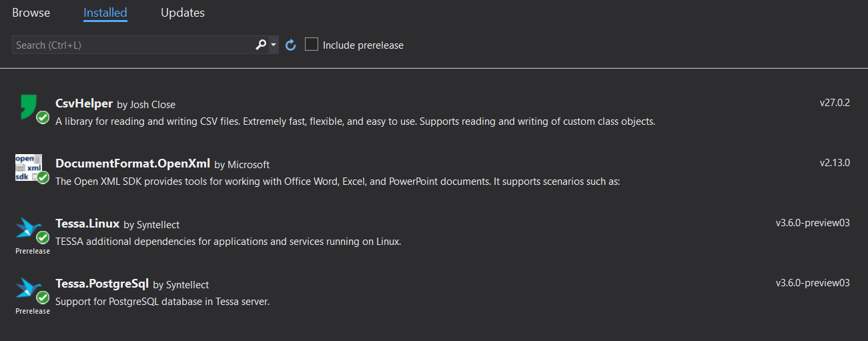Screen dimensions: 868x341
Task: Switch to the Browse tab
Action: click(31, 13)
